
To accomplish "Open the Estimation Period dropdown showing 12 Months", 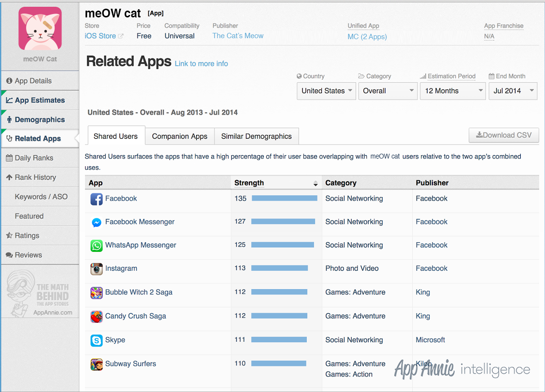I will [x=453, y=91].
